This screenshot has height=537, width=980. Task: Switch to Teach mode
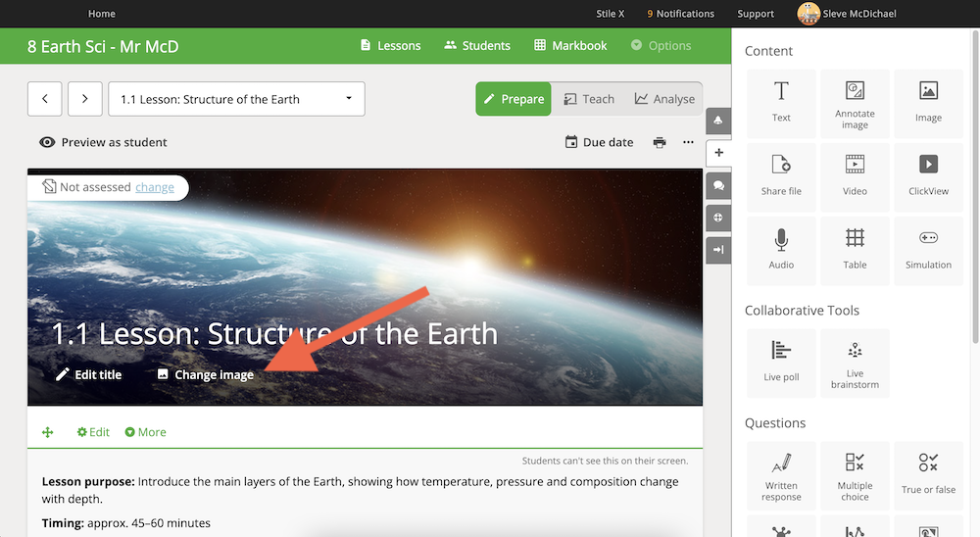click(x=589, y=99)
